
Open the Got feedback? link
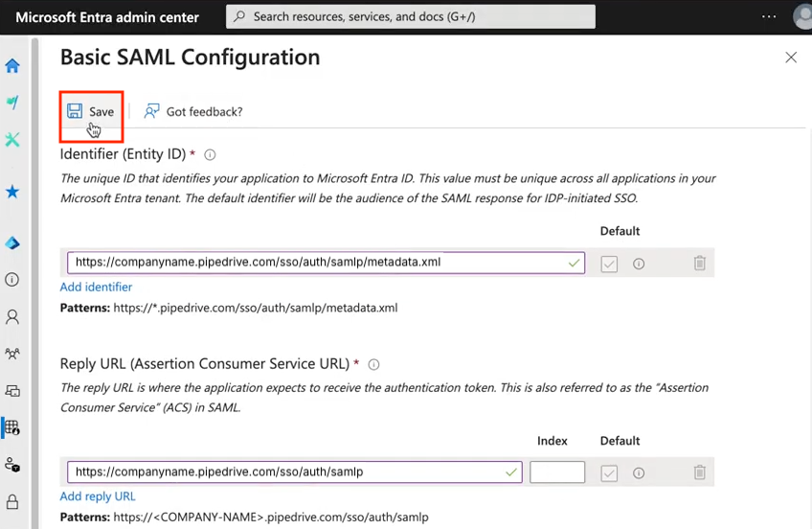pyautogui.click(x=193, y=112)
